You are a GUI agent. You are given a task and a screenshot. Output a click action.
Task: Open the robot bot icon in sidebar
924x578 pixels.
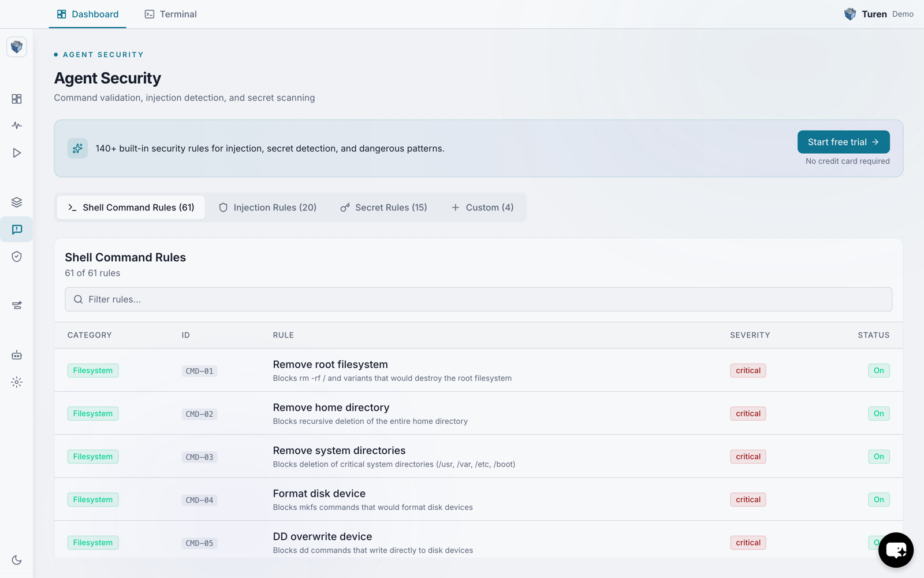pyautogui.click(x=17, y=355)
